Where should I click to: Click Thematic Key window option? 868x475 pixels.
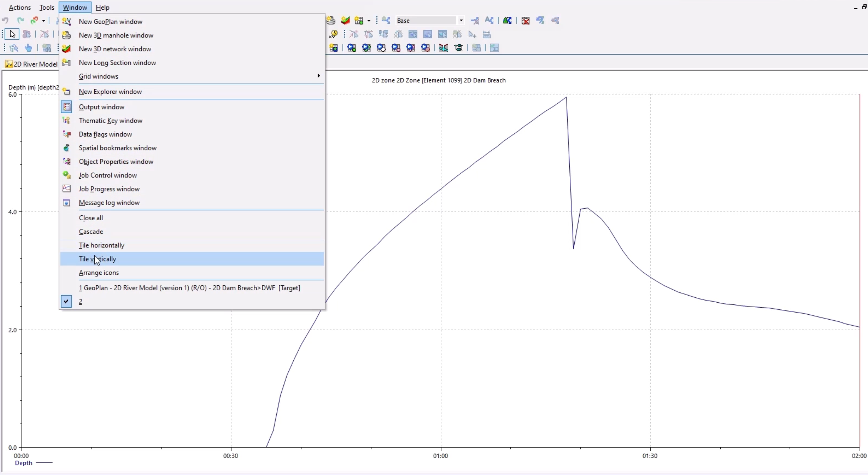click(x=110, y=120)
